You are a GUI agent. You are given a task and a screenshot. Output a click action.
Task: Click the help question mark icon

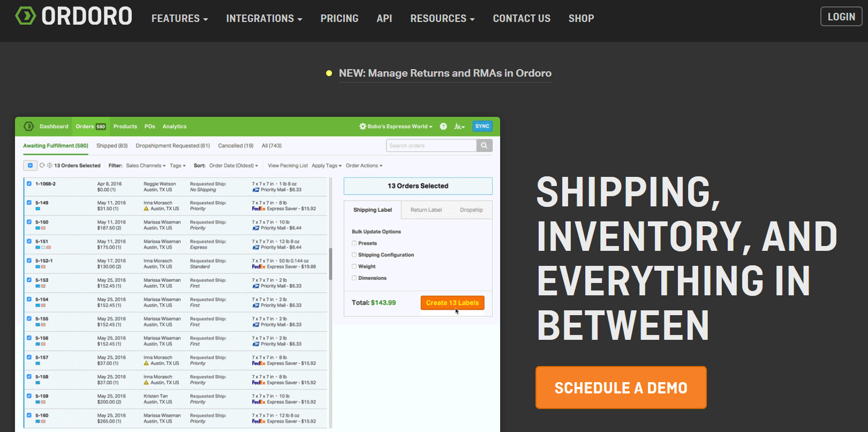[443, 126]
